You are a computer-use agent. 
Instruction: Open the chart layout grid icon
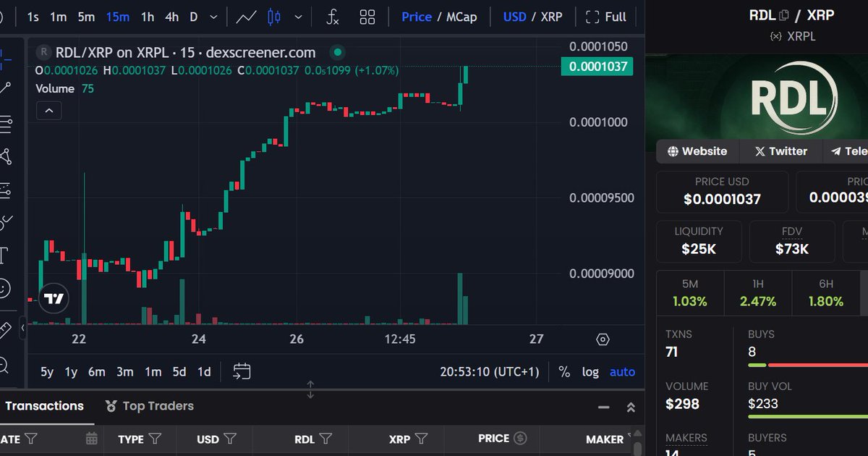pyautogui.click(x=367, y=17)
